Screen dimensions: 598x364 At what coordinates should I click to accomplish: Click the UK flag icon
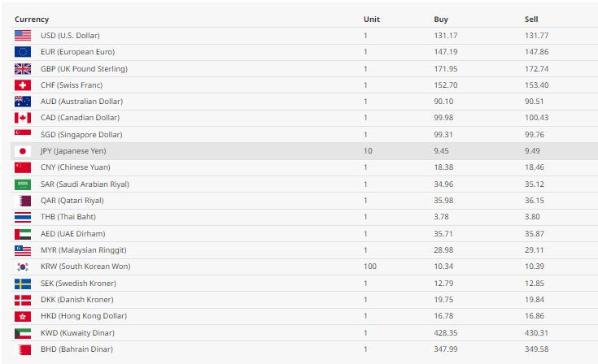[x=23, y=69]
